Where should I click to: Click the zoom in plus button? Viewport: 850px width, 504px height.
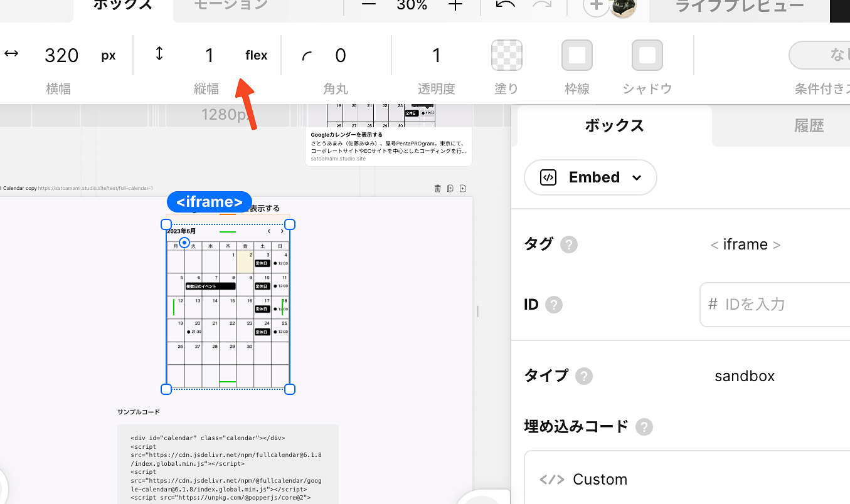[x=455, y=5]
